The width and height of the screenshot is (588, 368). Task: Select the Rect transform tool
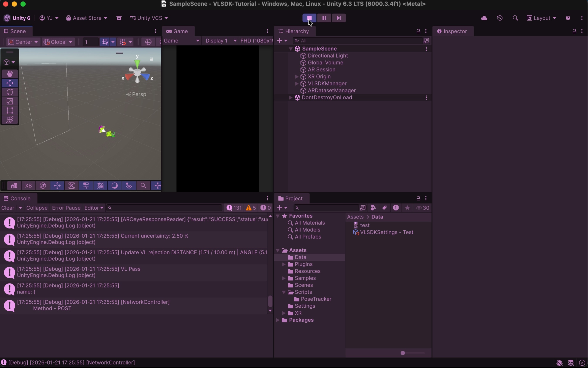10,110
